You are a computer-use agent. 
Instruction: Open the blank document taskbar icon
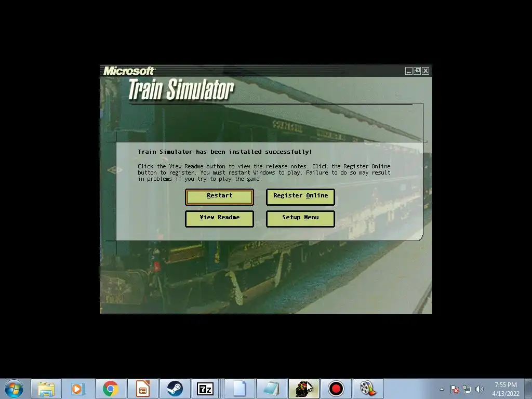pyautogui.click(x=239, y=389)
